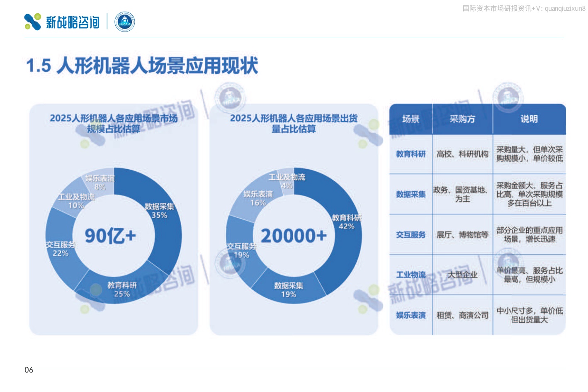588x392 pixels.
Task: Select the 交互服务 19% shipment segment
Action: click(241, 251)
